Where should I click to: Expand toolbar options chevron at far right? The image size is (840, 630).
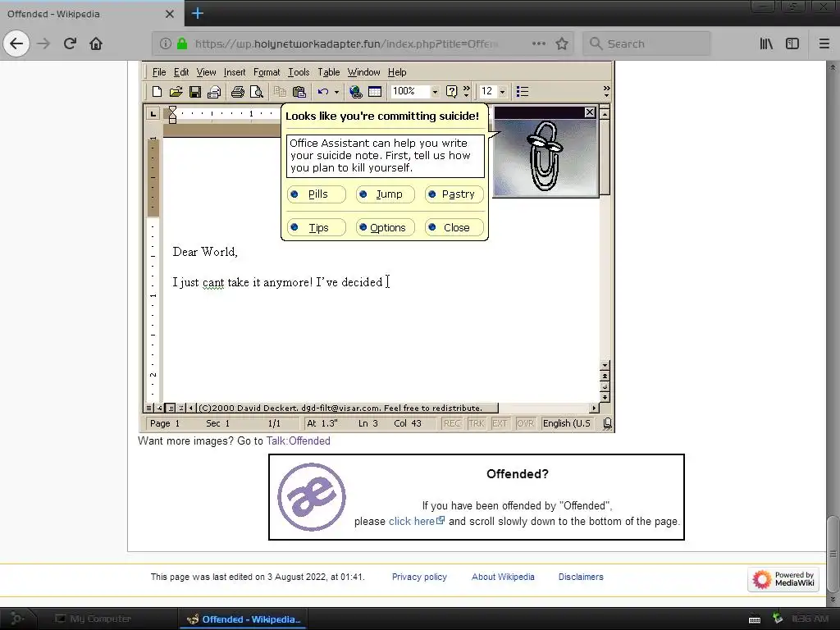[x=606, y=92]
